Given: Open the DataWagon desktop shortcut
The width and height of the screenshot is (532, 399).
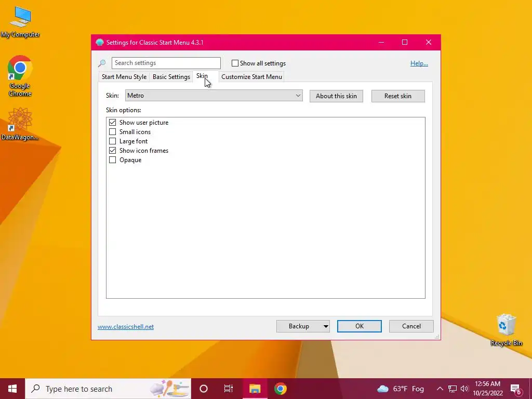Looking at the screenshot, I should (20, 124).
